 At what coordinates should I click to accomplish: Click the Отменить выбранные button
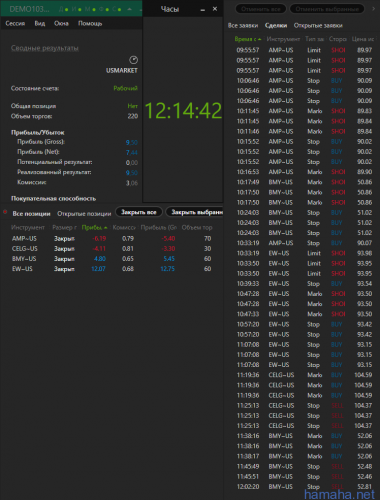click(327, 9)
